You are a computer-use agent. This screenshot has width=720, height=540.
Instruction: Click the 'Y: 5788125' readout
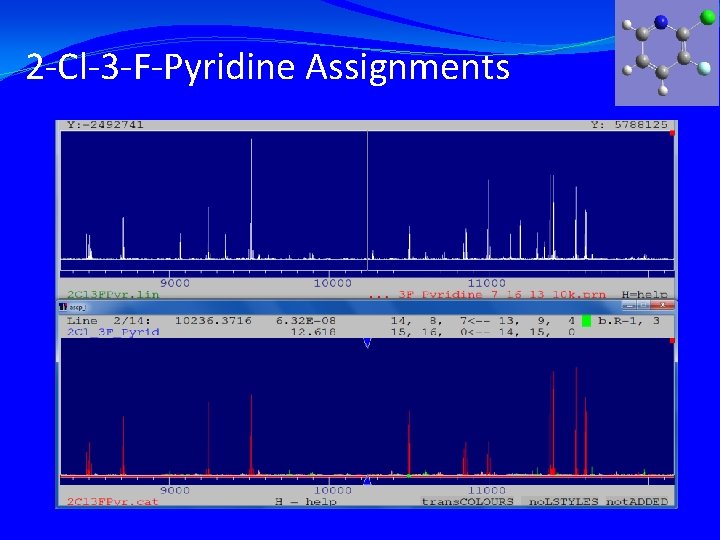click(629, 124)
